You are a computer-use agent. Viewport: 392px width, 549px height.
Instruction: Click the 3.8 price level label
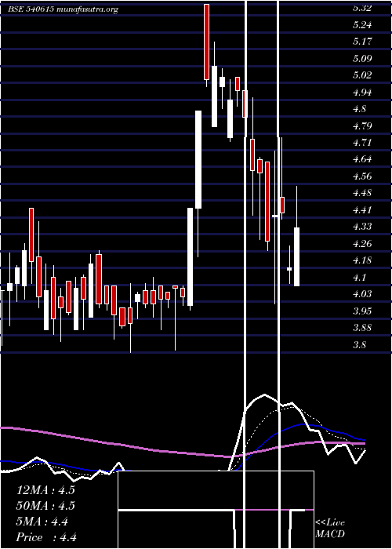pos(359,344)
